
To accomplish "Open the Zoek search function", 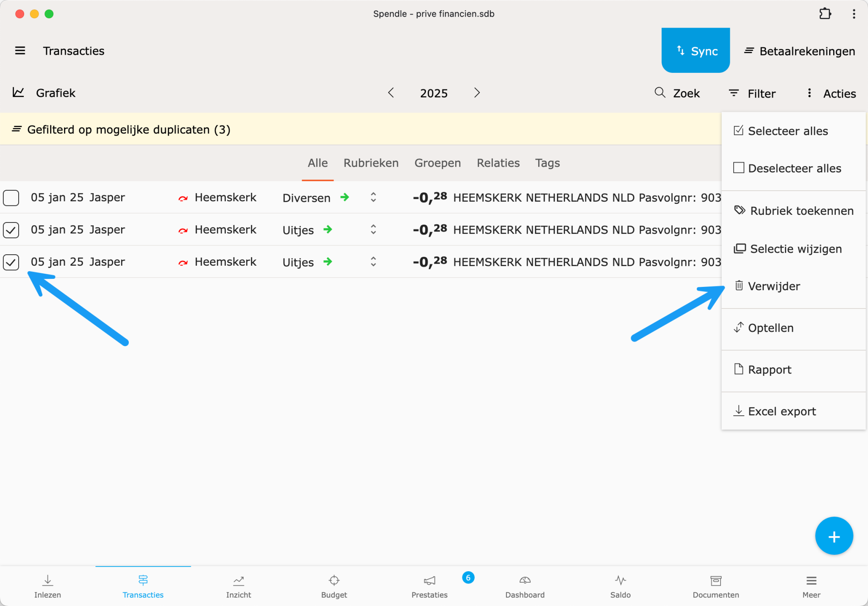I will tap(677, 93).
